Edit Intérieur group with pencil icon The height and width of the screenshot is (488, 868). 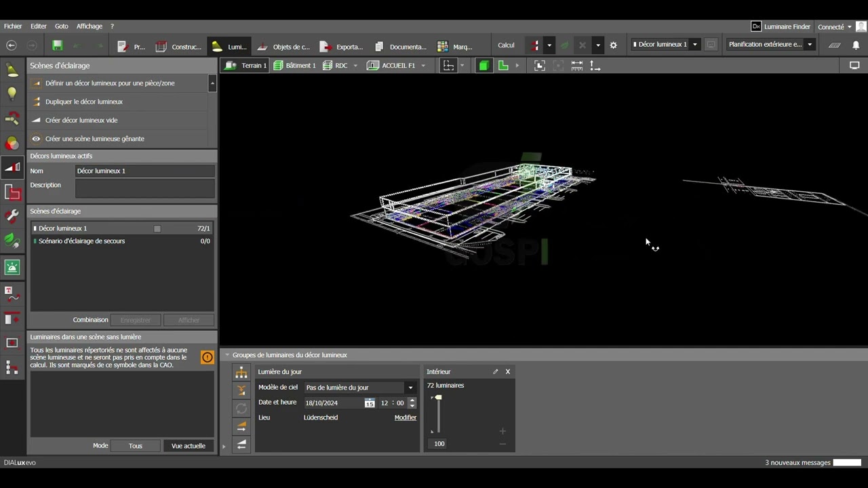point(495,371)
